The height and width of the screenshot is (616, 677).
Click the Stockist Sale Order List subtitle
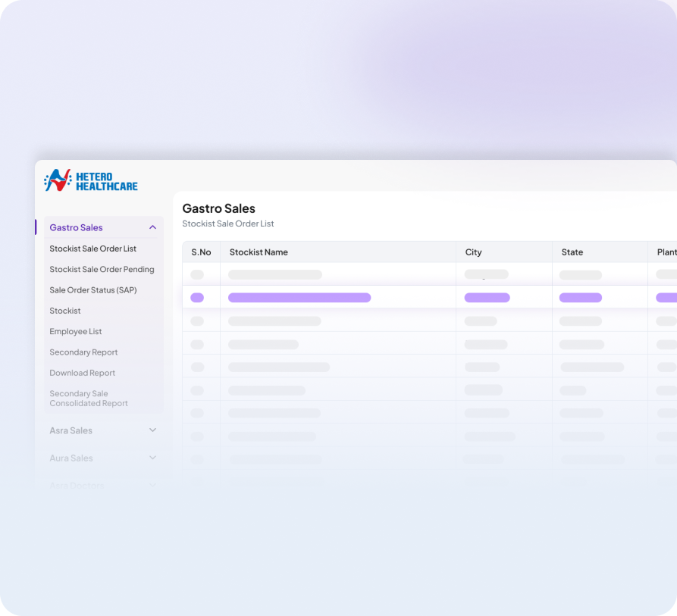228,224
